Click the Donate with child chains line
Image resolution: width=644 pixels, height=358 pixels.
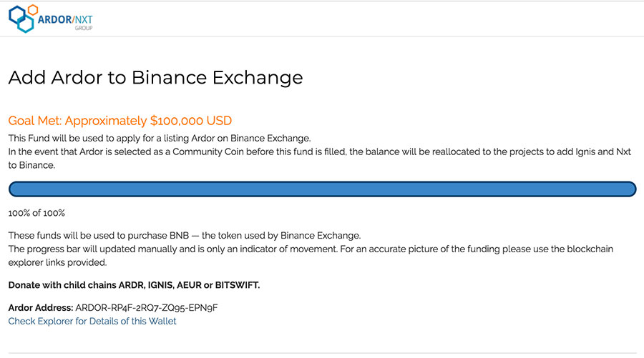[134, 285]
